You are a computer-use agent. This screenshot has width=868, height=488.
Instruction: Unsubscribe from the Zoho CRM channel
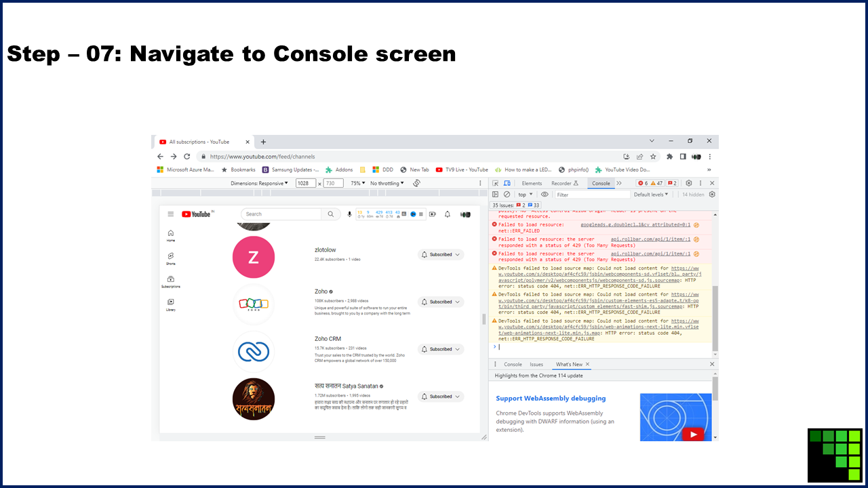click(440, 349)
